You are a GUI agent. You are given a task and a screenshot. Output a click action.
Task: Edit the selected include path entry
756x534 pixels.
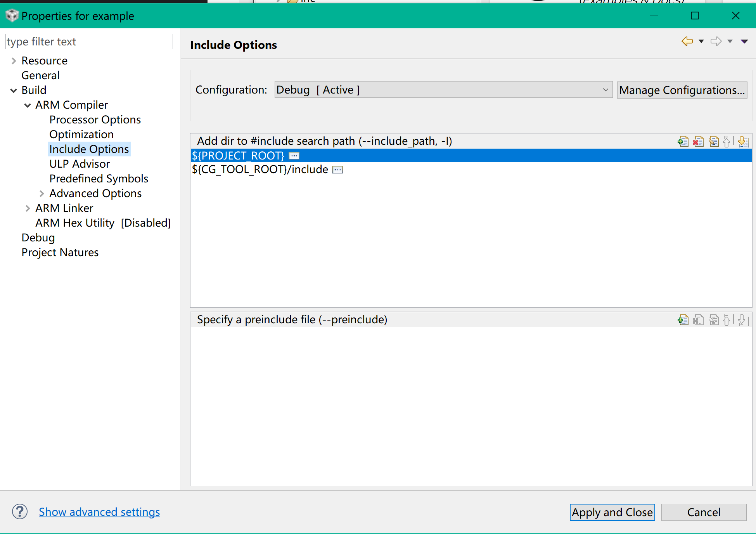714,142
